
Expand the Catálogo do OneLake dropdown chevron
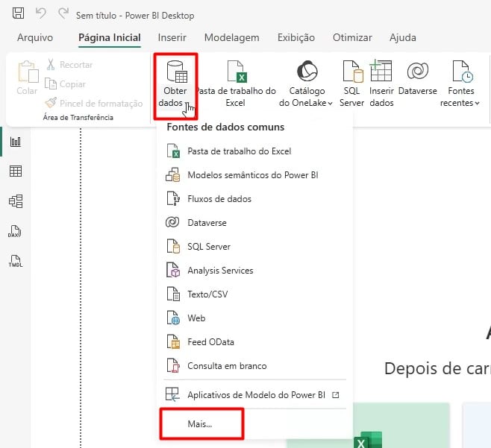click(330, 103)
